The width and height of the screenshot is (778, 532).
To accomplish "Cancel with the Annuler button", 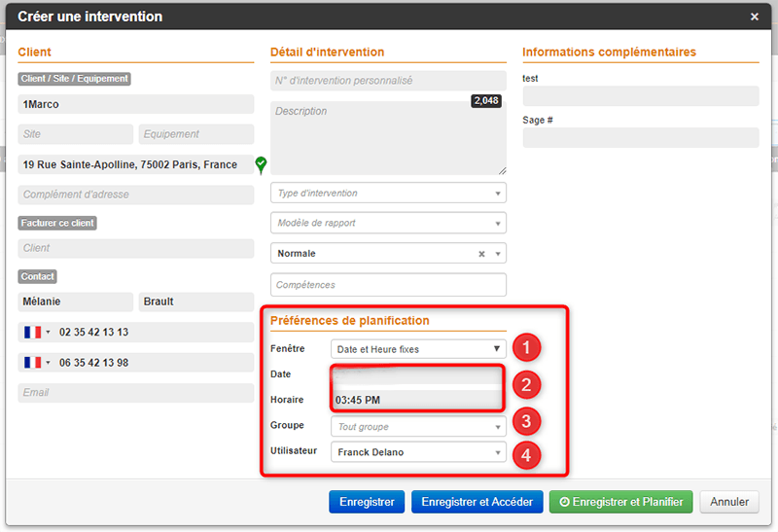I will coord(728,502).
